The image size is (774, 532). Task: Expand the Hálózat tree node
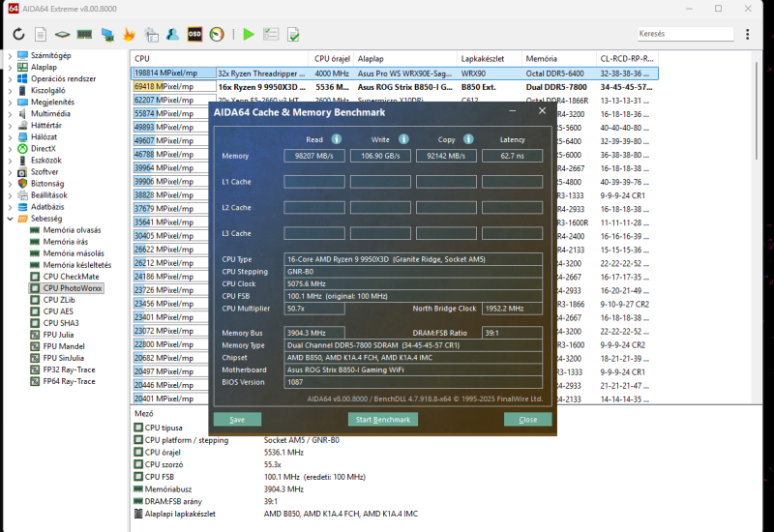click(x=10, y=137)
